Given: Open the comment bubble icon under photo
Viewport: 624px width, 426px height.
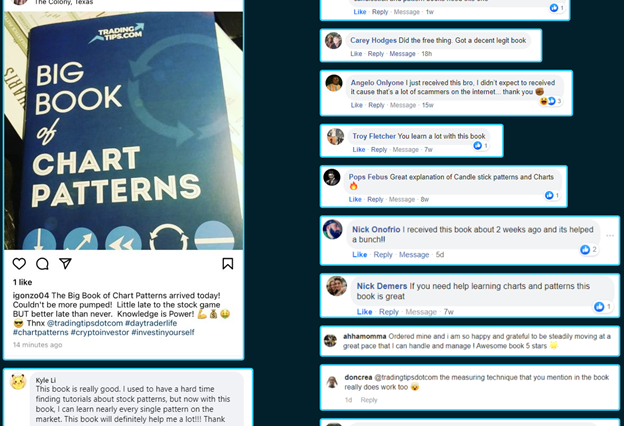Looking at the screenshot, I should [x=42, y=264].
